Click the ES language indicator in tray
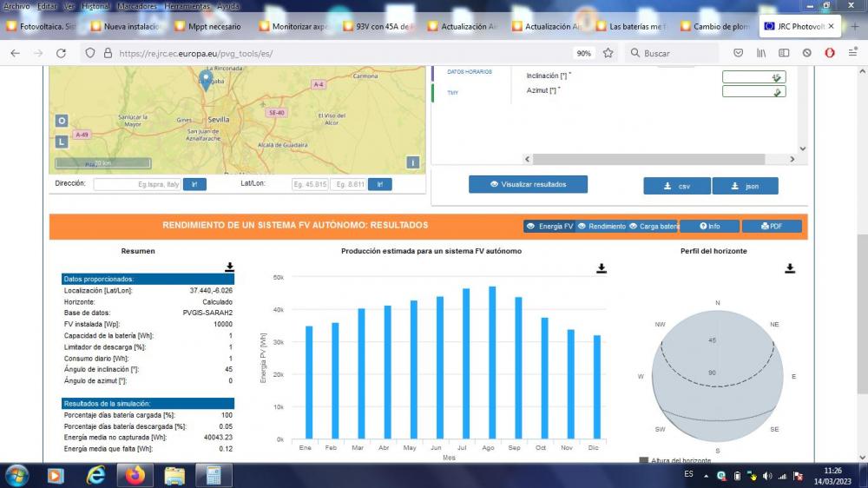This screenshot has height=488, width=868. [x=688, y=474]
